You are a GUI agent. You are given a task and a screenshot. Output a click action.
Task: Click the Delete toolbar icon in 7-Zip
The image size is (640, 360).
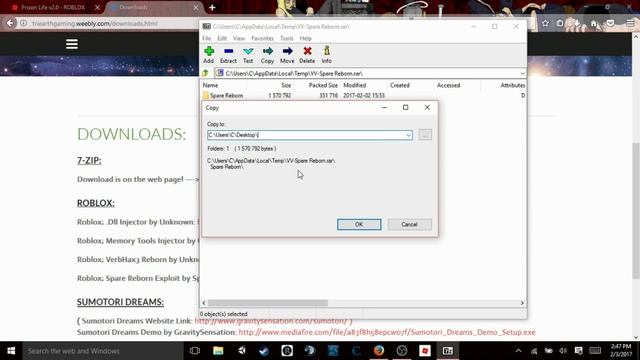coord(307,55)
